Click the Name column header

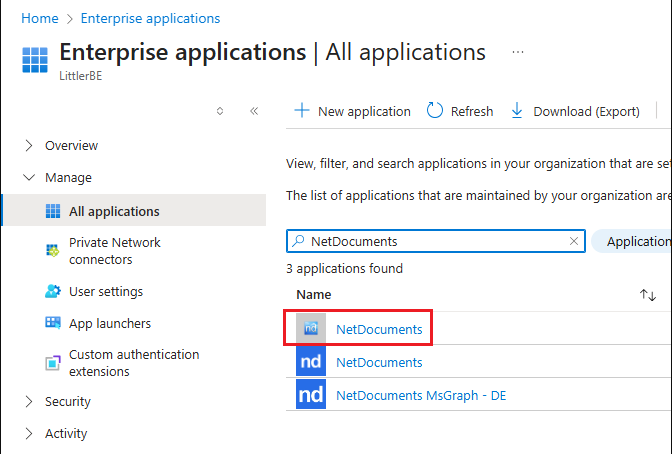click(x=314, y=295)
